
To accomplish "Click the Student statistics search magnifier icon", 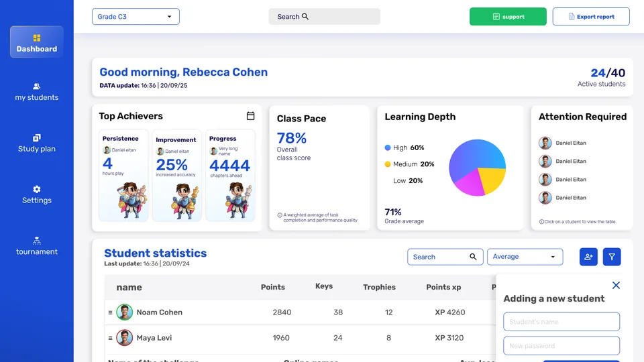I will coord(473,257).
